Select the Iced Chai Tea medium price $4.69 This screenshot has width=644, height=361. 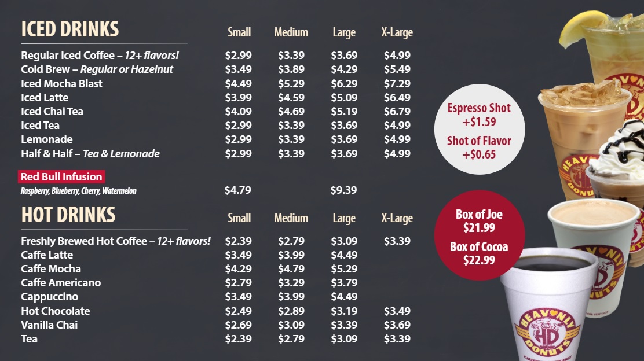click(x=291, y=112)
